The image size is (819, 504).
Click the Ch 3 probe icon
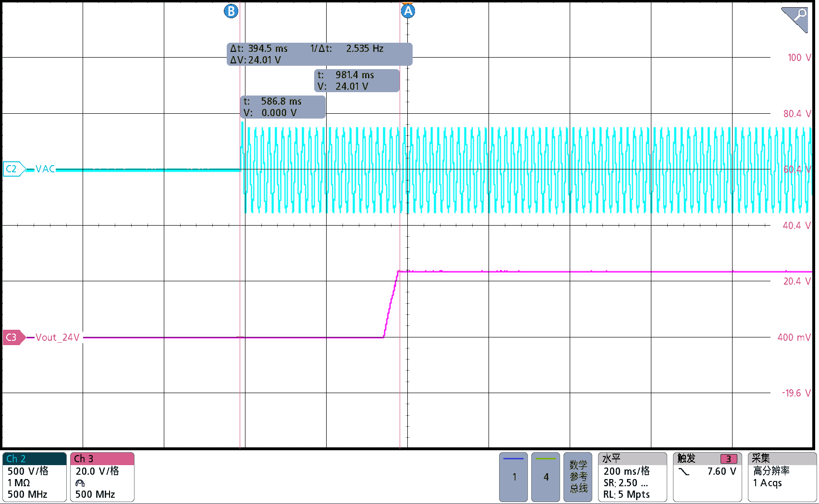(80, 483)
